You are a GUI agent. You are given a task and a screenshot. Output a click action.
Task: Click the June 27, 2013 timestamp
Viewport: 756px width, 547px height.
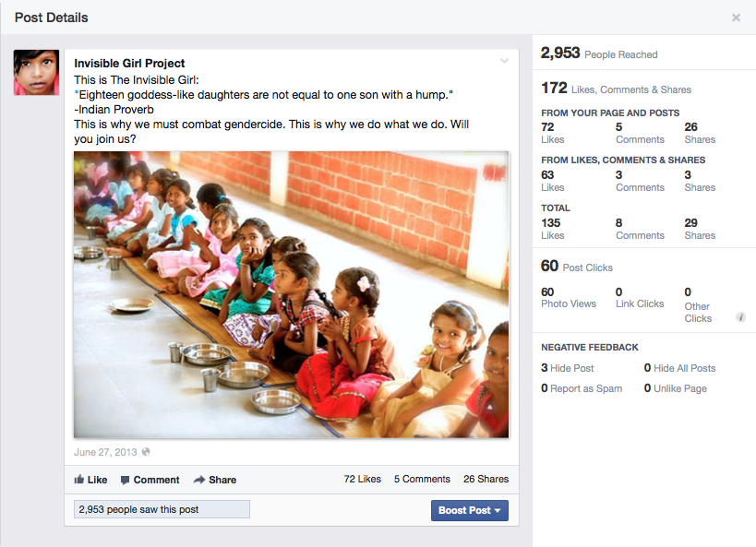coord(105,452)
